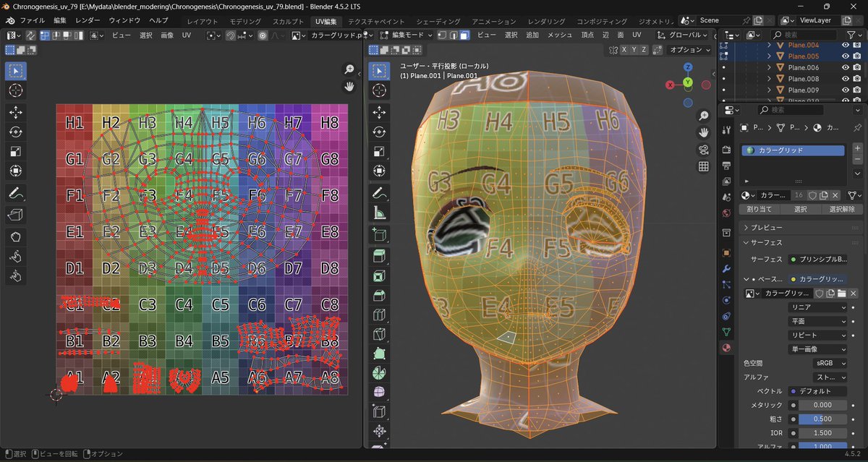The height and width of the screenshot is (462, 868).
Task: Open the ウィンドウ menu
Action: 124,20
